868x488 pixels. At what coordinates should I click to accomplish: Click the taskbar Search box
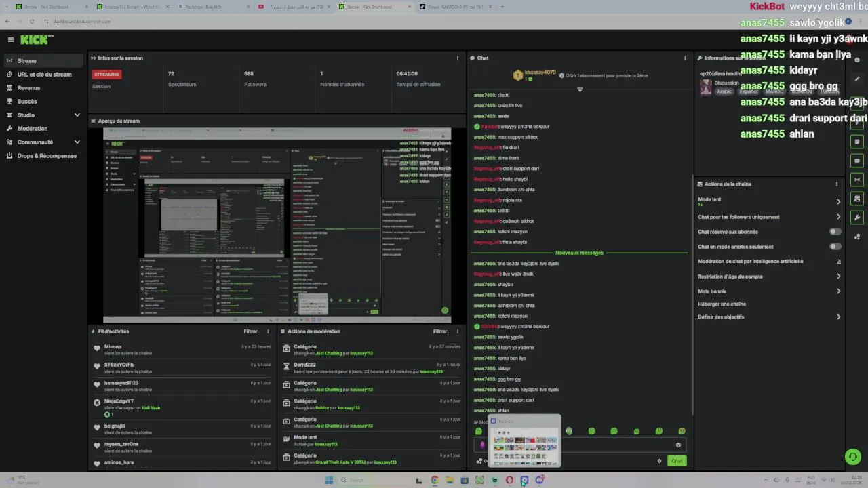coord(372,480)
